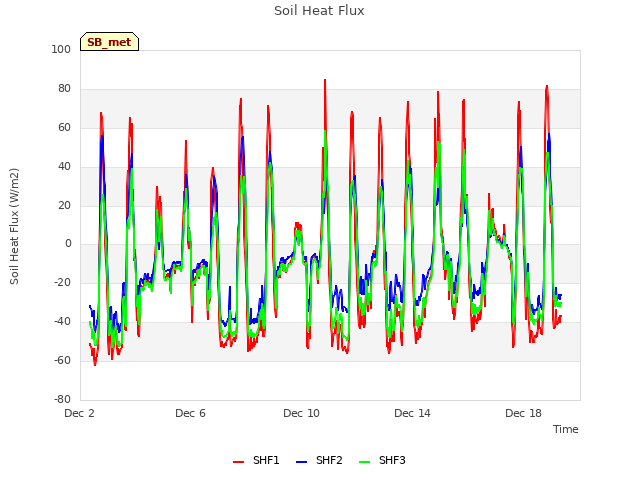Click the -40 y-axis tick label
The image size is (640, 480).
click(x=62, y=322)
